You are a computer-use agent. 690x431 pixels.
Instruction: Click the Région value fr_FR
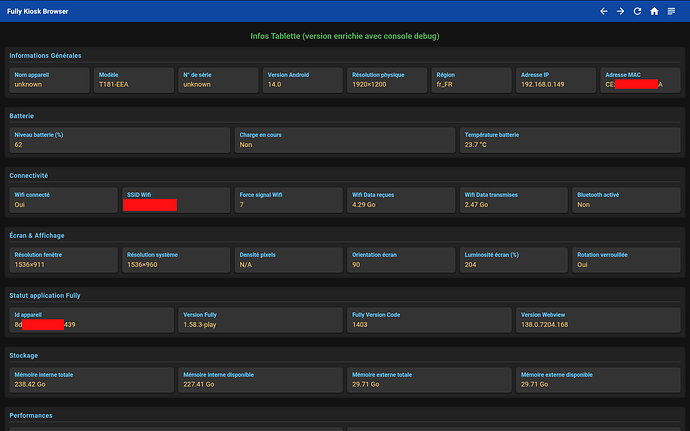pyautogui.click(x=444, y=85)
